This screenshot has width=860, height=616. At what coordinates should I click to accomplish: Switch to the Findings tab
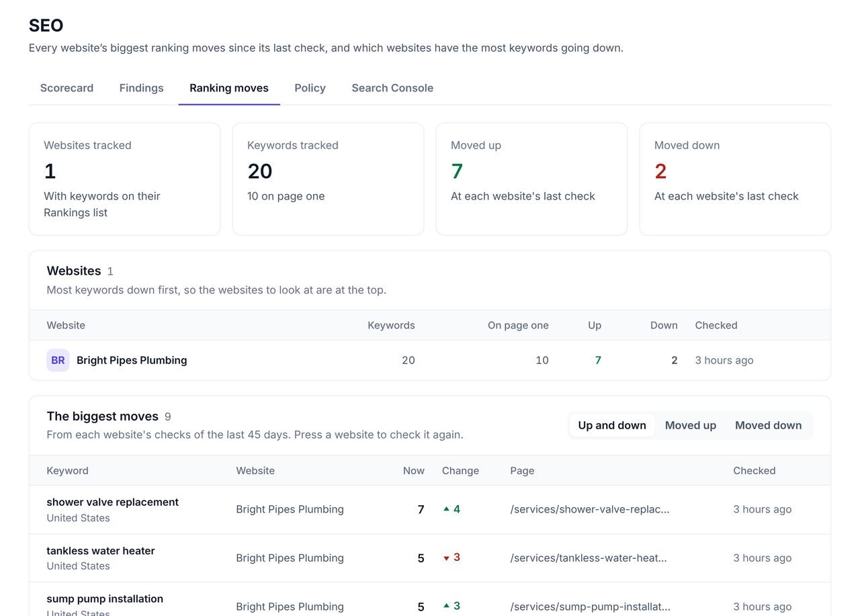(x=141, y=88)
